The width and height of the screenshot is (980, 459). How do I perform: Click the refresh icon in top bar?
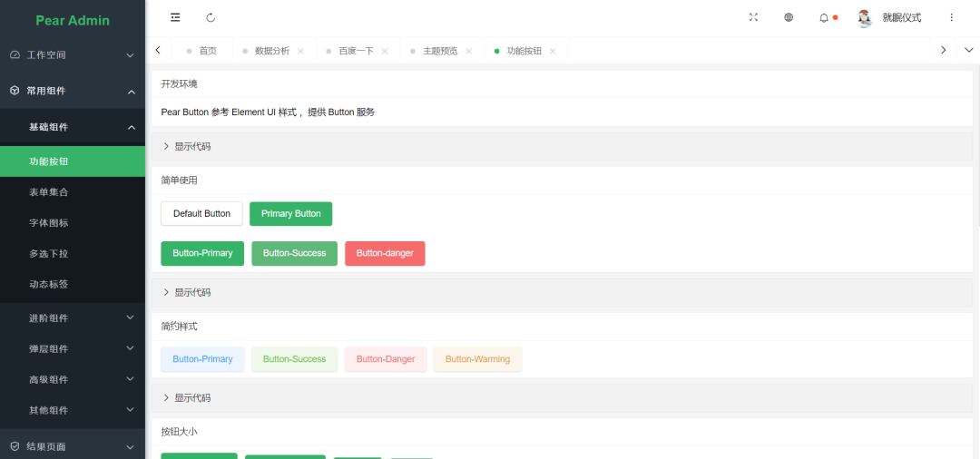point(211,17)
